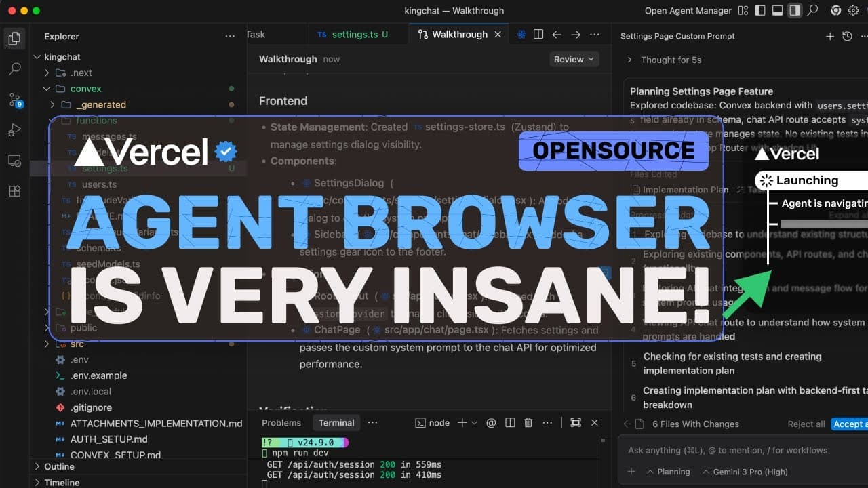Image resolution: width=868 pixels, height=488 pixels.
Task: Open .env.example in the explorer
Action: 98,375
